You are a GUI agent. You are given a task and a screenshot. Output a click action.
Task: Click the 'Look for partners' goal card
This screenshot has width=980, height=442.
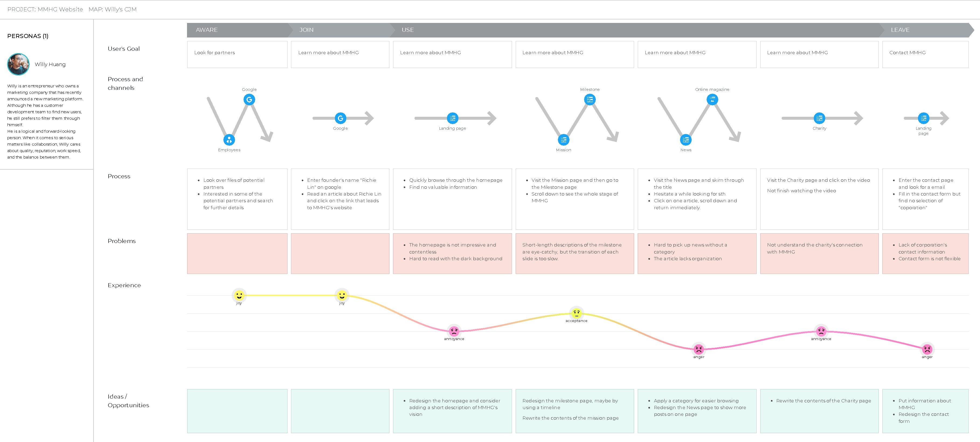[x=237, y=54]
